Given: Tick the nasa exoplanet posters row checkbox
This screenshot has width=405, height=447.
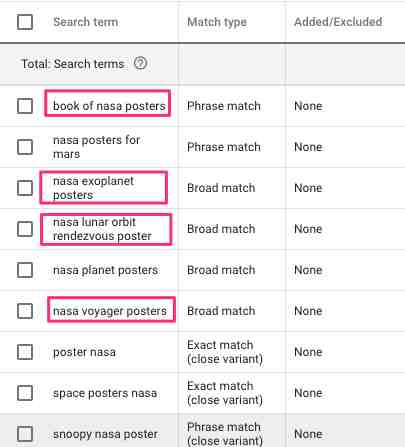Looking at the screenshot, I should coord(25,188).
